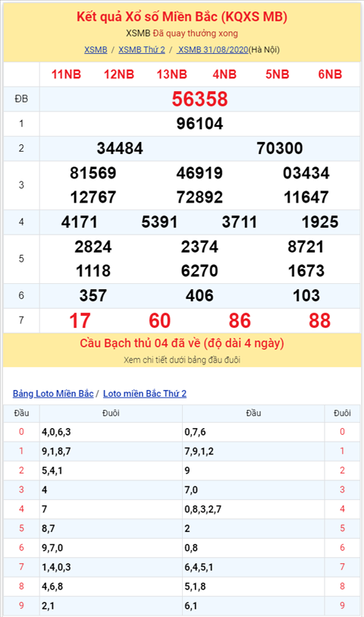364x617 pixels.
Task: Select fourth prize number 4171
Action: pos(80,222)
